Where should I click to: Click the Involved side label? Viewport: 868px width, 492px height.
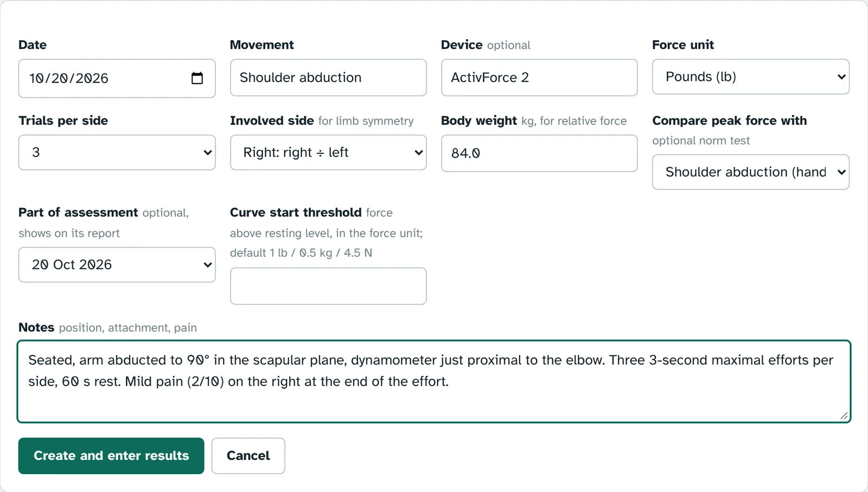tap(272, 121)
